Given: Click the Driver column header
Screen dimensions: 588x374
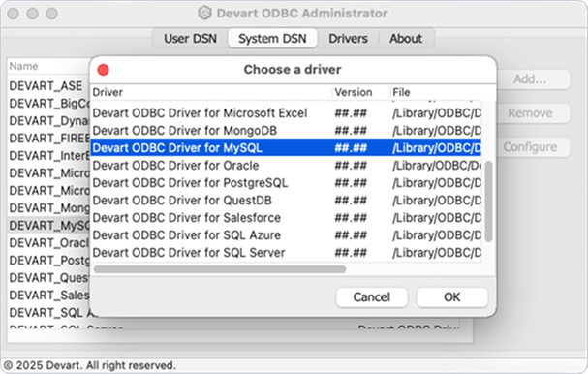Looking at the screenshot, I should pyautogui.click(x=211, y=92).
